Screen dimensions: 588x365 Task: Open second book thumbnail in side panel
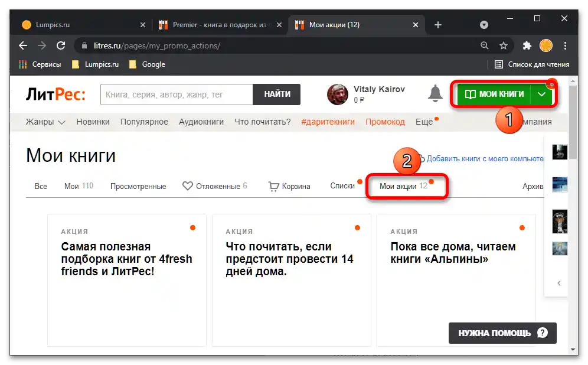point(560,184)
